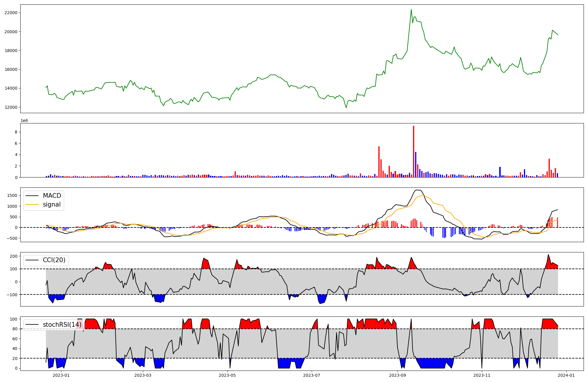Click the CCI(20) legend entry

pyautogui.click(x=54, y=260)
